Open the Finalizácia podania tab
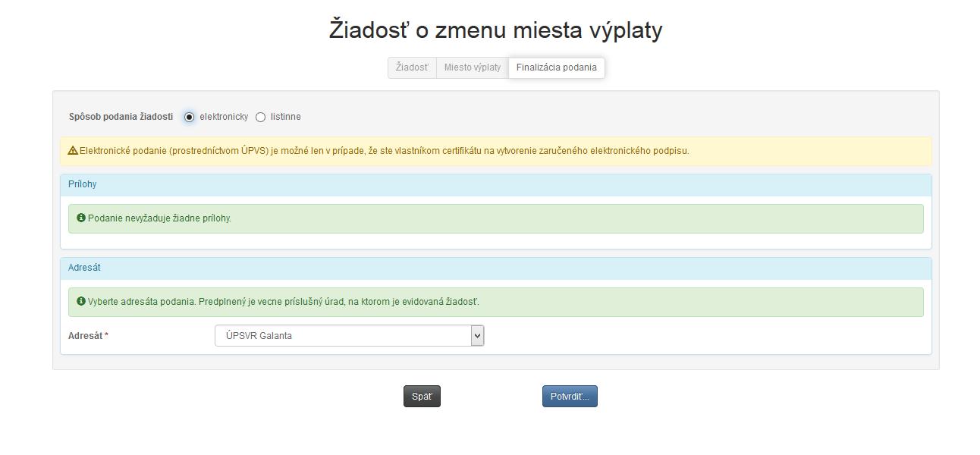 [x=556, y=67]
